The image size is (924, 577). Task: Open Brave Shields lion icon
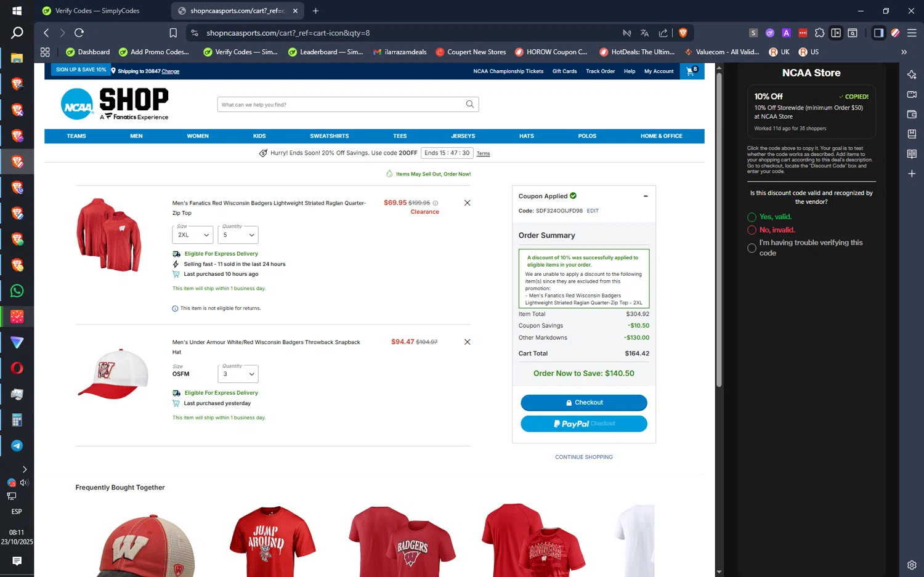pyautogui.click(x=683, y=33)
